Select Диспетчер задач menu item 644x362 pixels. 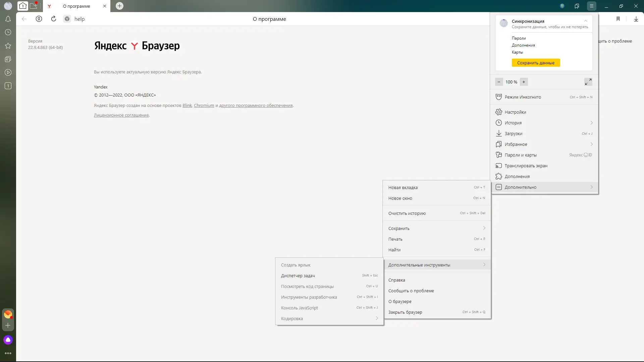[x=298, y=276]
